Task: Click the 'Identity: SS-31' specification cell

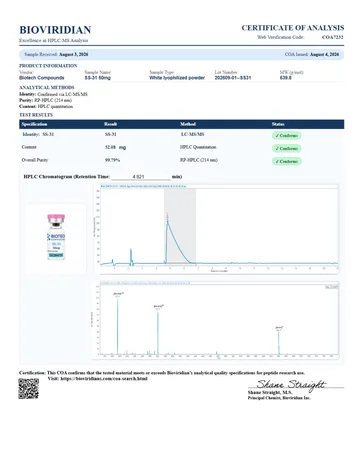Action: click(x=38, y=134)
